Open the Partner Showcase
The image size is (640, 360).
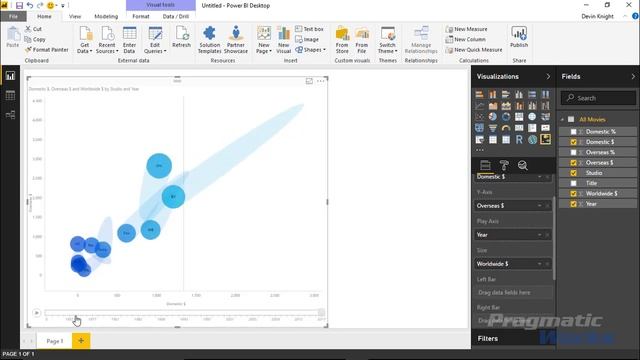point(236,40)
